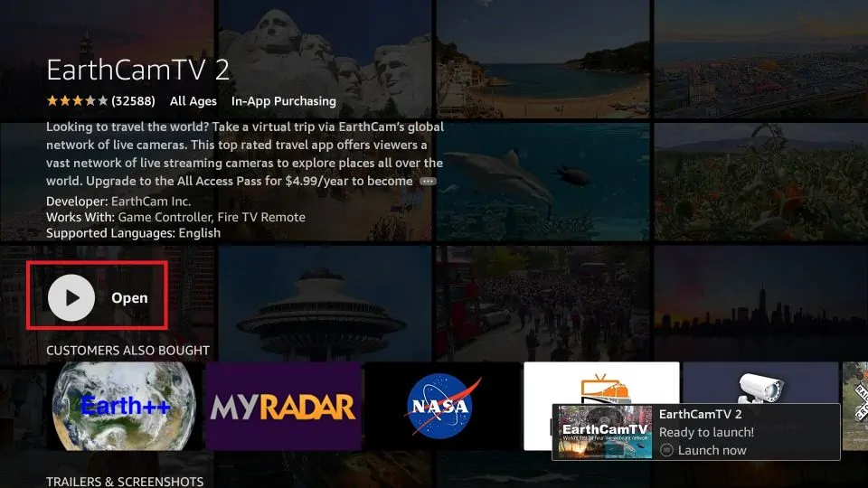Open the Earth++ app tile
The height and width of the screenshot is (488, 868).
[x=124, y=406]
